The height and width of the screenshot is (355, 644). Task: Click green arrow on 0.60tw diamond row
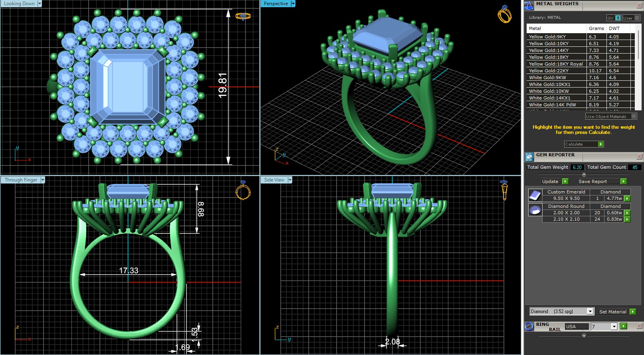[627, 213]
